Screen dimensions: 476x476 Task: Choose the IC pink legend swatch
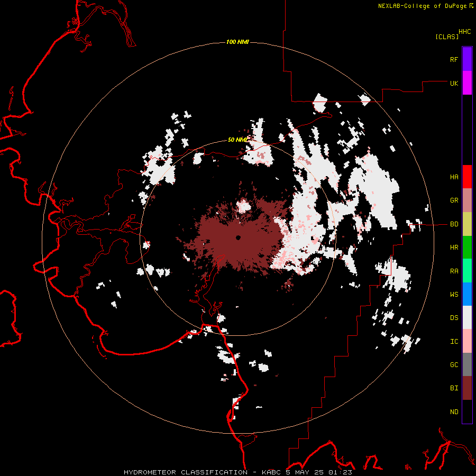(467, 341)
